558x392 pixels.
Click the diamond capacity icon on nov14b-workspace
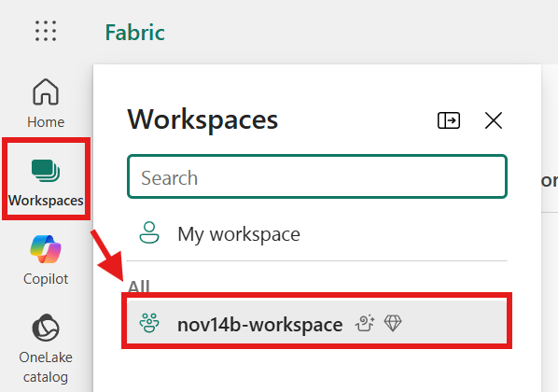pos(393,323)
